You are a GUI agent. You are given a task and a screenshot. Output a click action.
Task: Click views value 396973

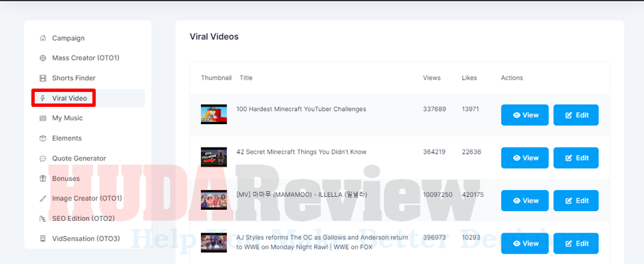coord(435,237)
